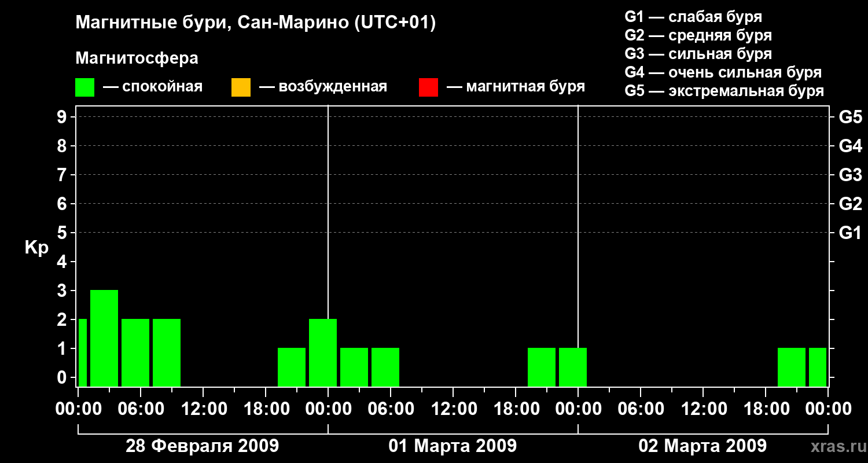Click the green 'спокойная' legend swatch
Viewport: 868px width, 463px height.
click(x=85, y=87)
